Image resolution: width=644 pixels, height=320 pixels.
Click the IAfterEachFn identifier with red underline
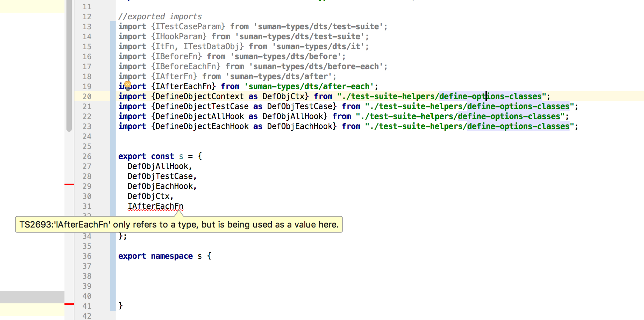156,206
